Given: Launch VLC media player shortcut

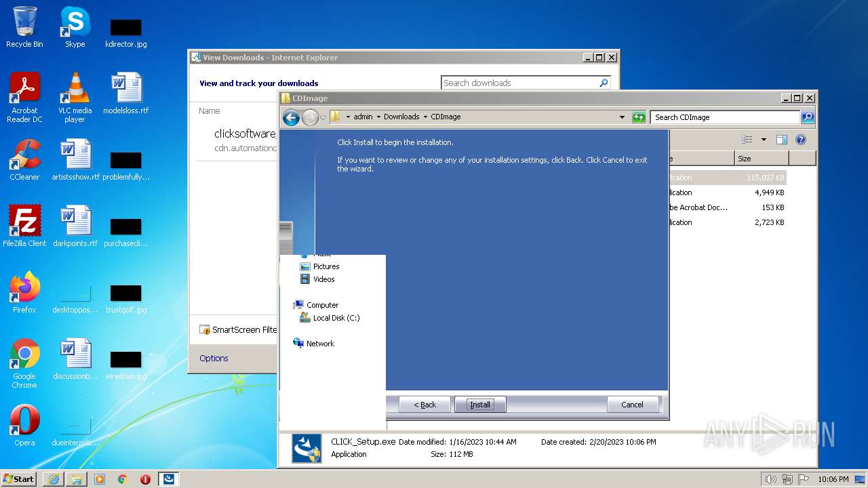Looking at the screenshot, I should (75, 98).
